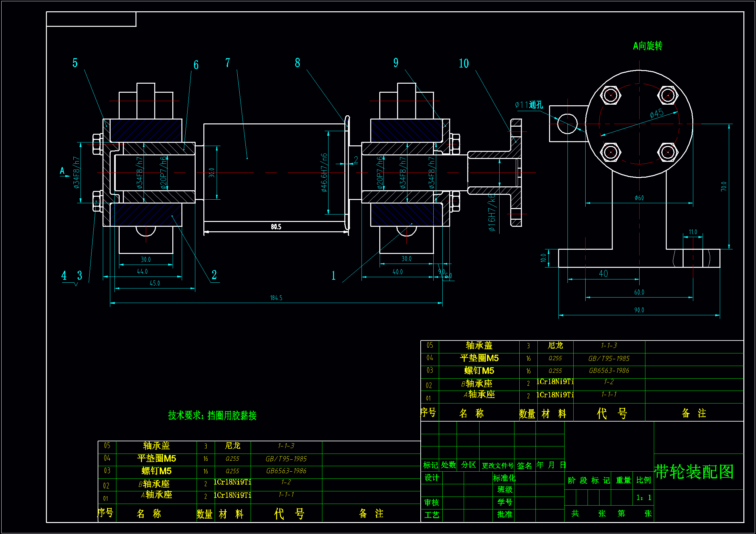Click the empty box at frame's top-left corner
Image resolution: width=756 pixels, height=534 pixels.
coord(91,19)
